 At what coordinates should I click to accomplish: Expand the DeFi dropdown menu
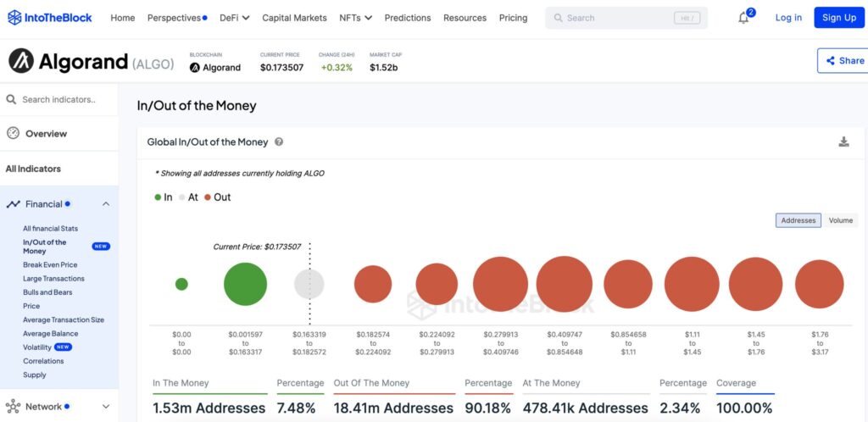(x=234, y=18)
